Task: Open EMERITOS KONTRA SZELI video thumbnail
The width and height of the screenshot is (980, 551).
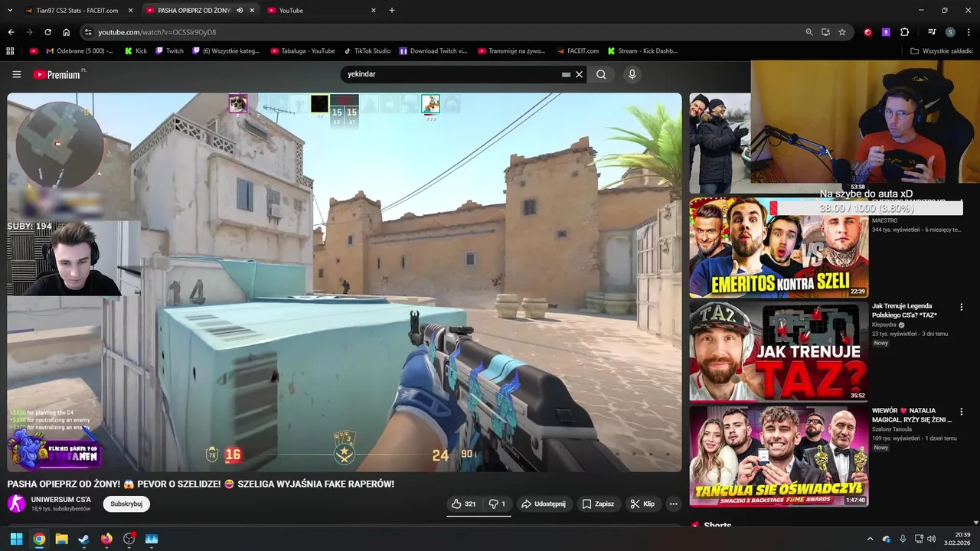Action: pos(779,247)
